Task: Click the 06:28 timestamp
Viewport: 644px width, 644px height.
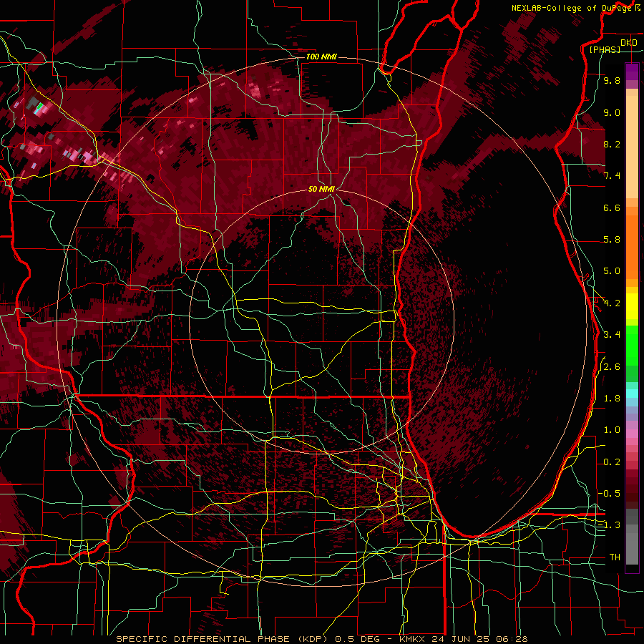Action: (x=512, y=639)
